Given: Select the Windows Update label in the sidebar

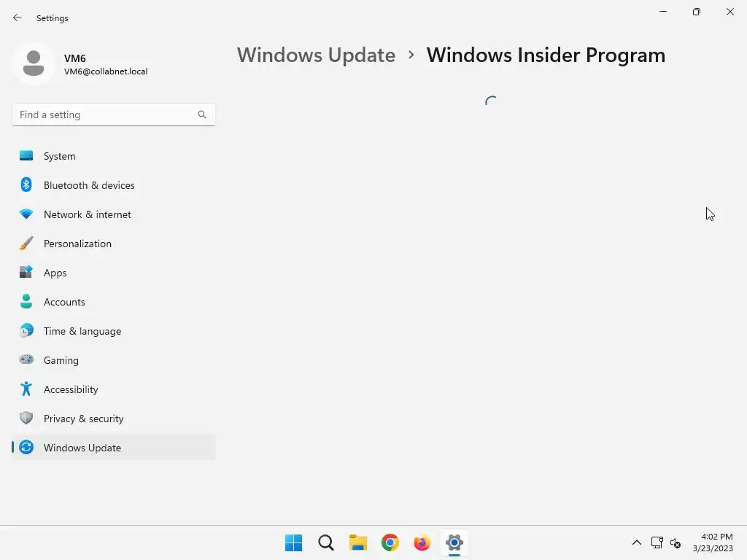Looking at the screenshot, I should (x=82, y=448).
